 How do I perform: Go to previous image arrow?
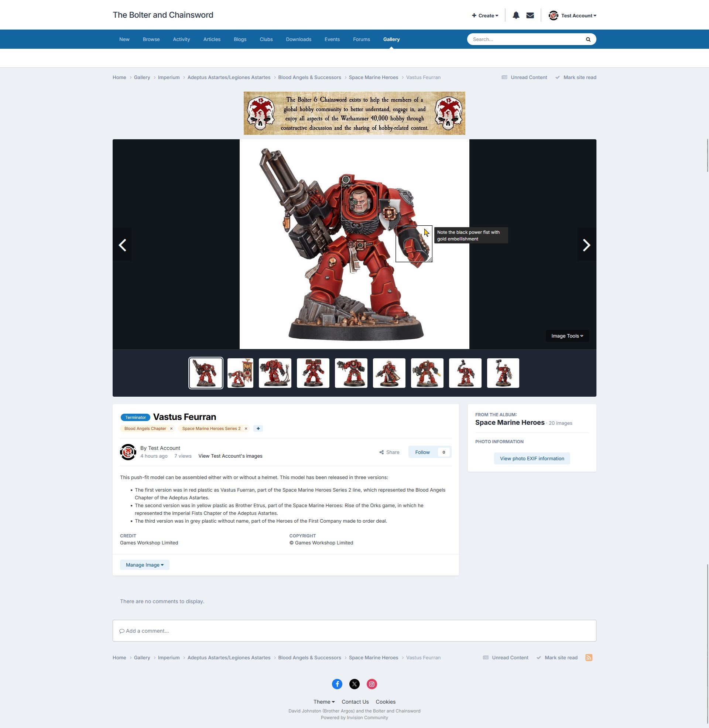point(123,245)
